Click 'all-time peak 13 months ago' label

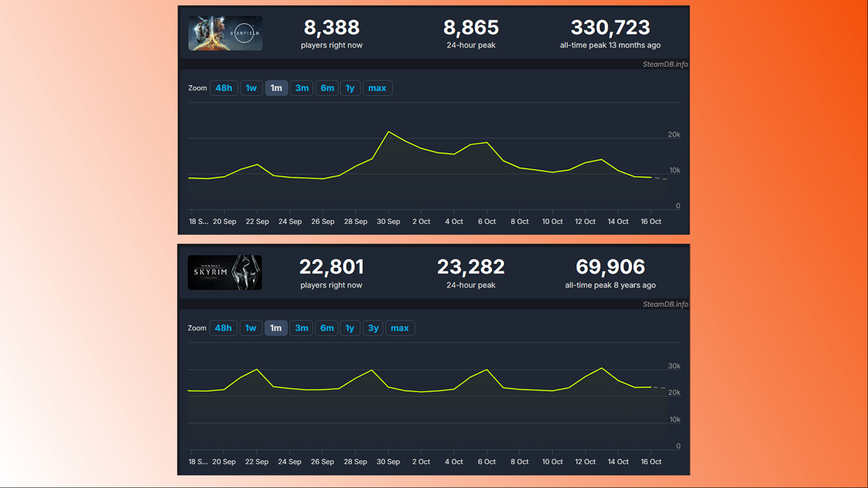tap(610, 45)
